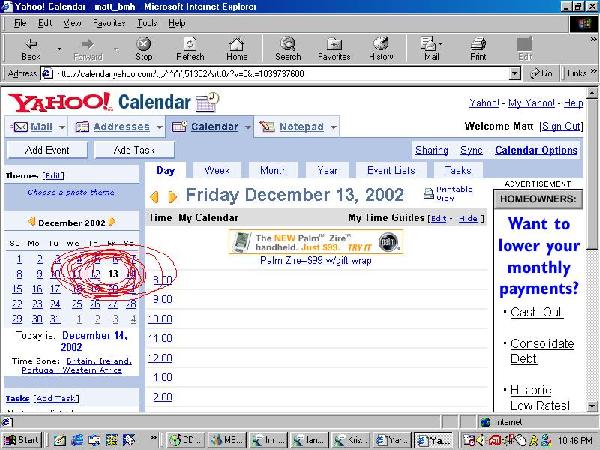Click the 9:00 time slot link

163,299
